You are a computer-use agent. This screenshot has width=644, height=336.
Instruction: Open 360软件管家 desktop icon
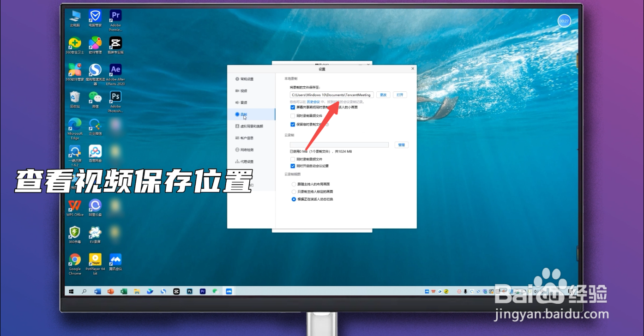pos(75,72)
